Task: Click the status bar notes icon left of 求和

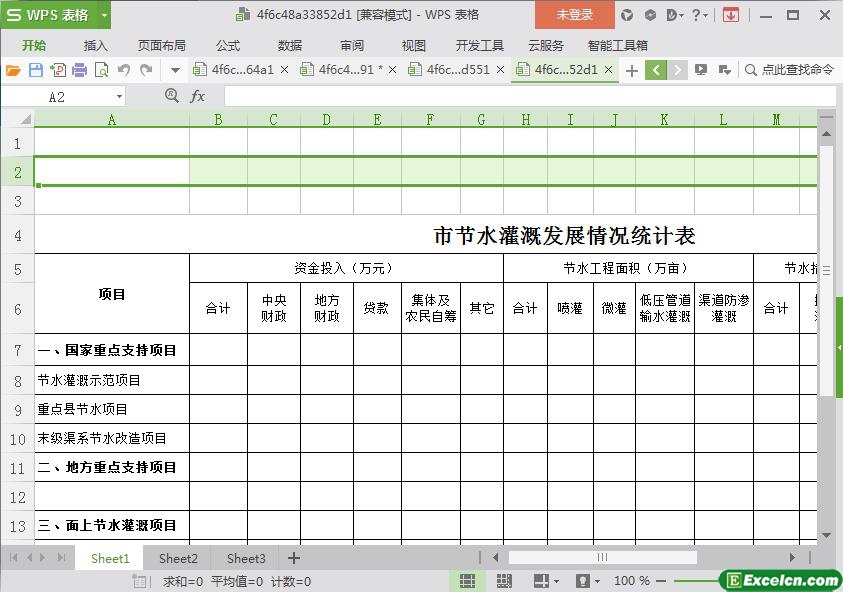Action: coord(139,581)
